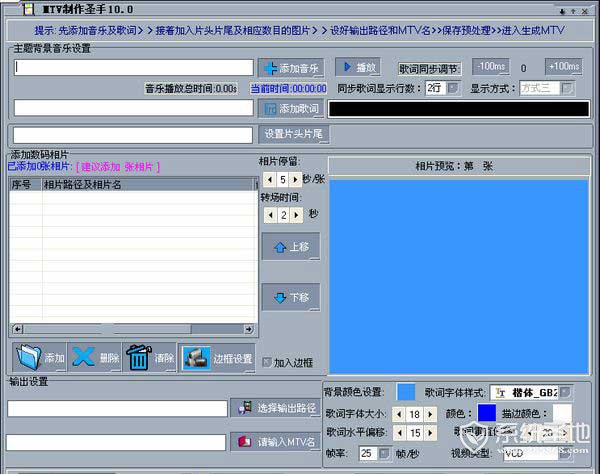Clear all photos with trash 清除 button
600x474 pixels.
(x=150, y=358)
